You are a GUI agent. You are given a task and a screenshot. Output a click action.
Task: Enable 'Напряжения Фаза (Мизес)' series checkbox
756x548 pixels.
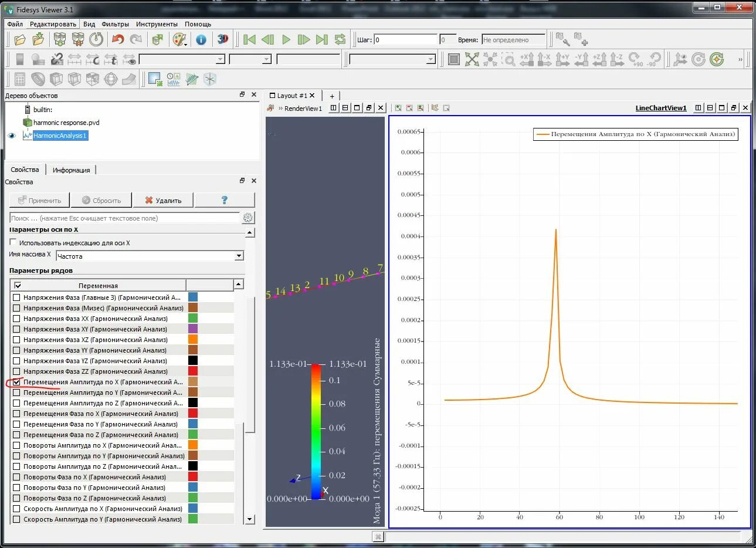[16, 308]
